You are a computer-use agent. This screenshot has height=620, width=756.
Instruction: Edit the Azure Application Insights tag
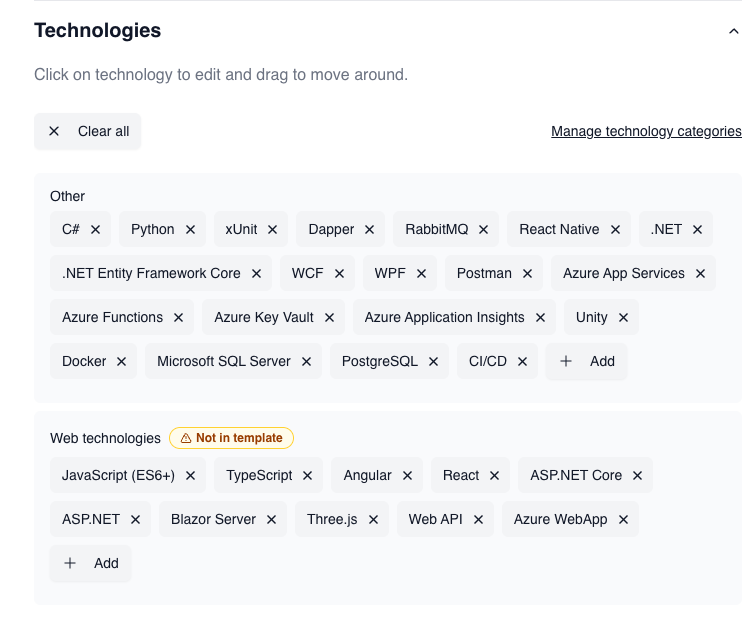[444, 317]
